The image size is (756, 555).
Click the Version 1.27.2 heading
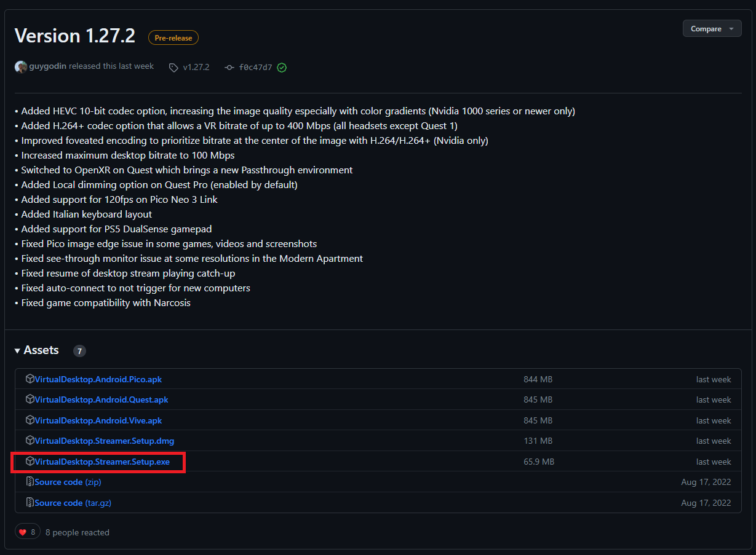coord(75,36)
